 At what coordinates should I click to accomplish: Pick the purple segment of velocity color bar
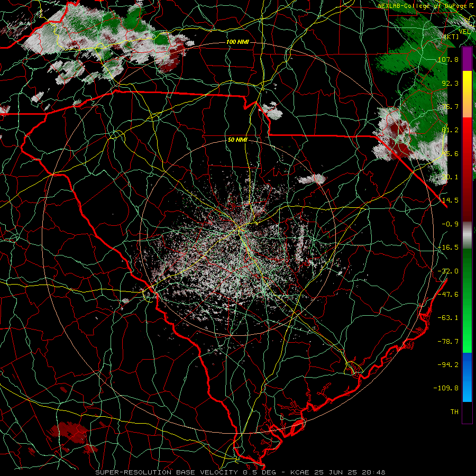point(467,59)
